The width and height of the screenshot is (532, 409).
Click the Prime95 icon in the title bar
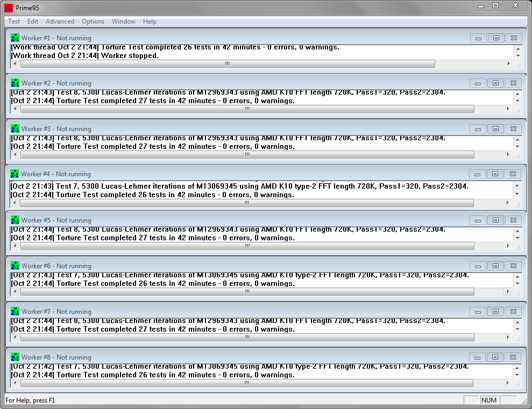[x=9, y=8]
